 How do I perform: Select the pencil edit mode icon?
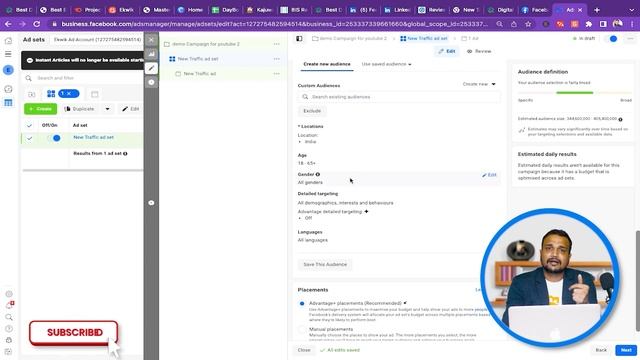coord(151,68)
